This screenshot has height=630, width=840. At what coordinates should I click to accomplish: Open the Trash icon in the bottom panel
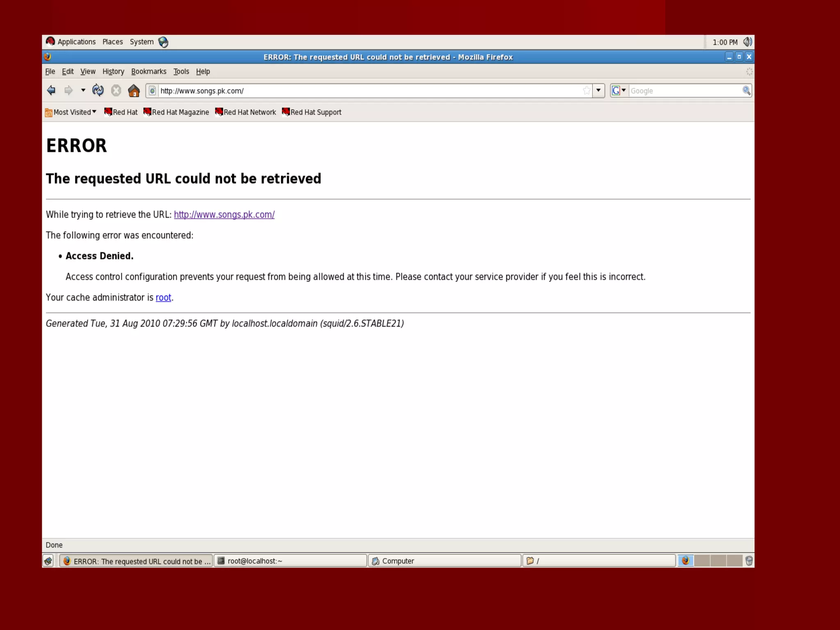[749, 561]
